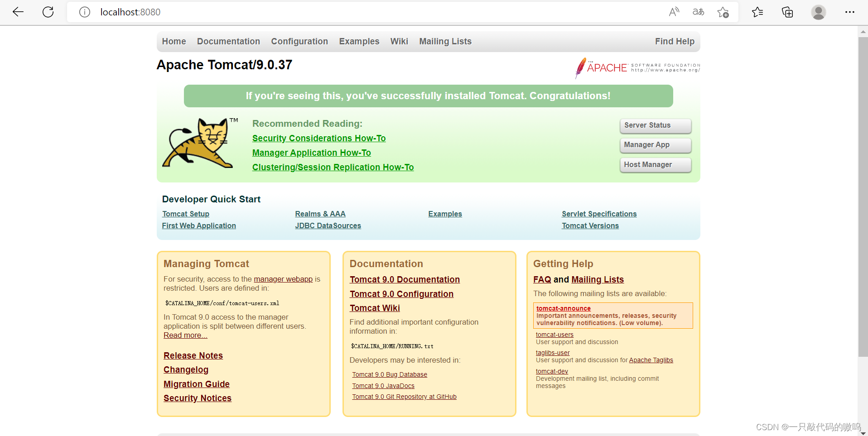Click the Apache Tomcat/9.0.37 heading
This screenshot has width=868, height=436.
coord(224,65)
